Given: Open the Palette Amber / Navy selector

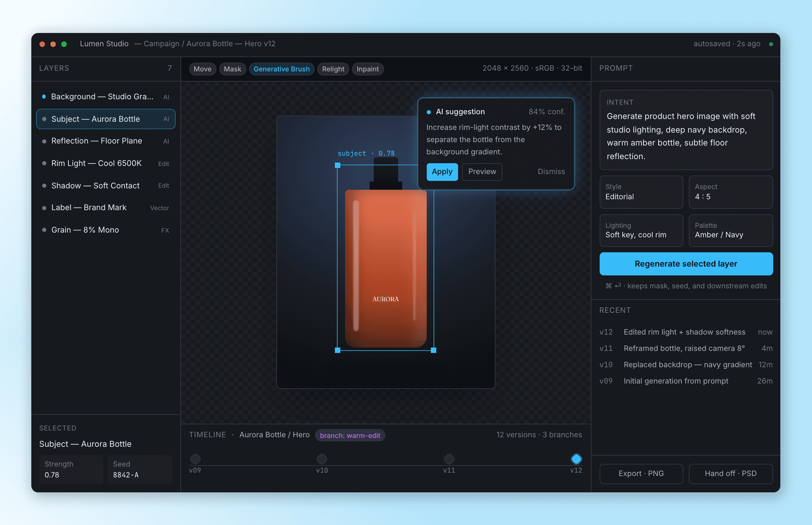Looking at the screenshot, I should click(x=730, y=231).
